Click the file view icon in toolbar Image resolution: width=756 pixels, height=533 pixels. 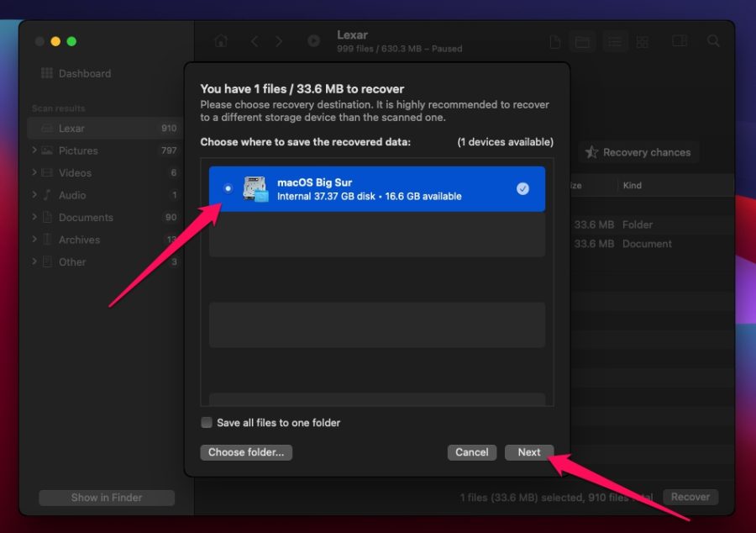tap(555, 42)
